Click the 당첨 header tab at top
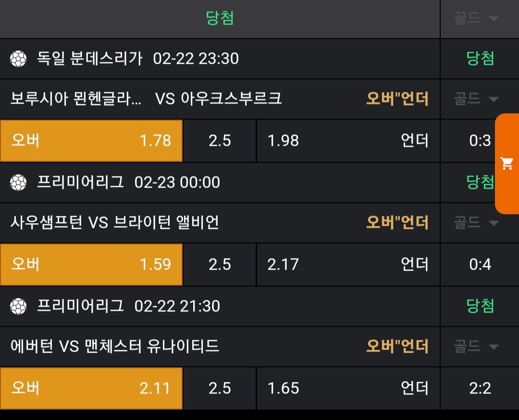Screen dimensions: 519x420 point(220,19)
